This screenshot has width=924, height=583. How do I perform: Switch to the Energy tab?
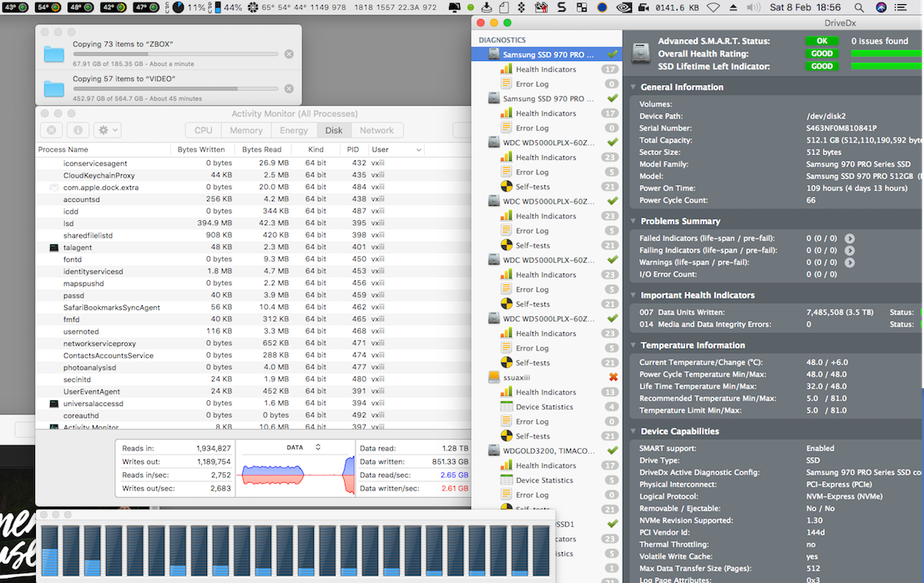click(x=294, y=130)
